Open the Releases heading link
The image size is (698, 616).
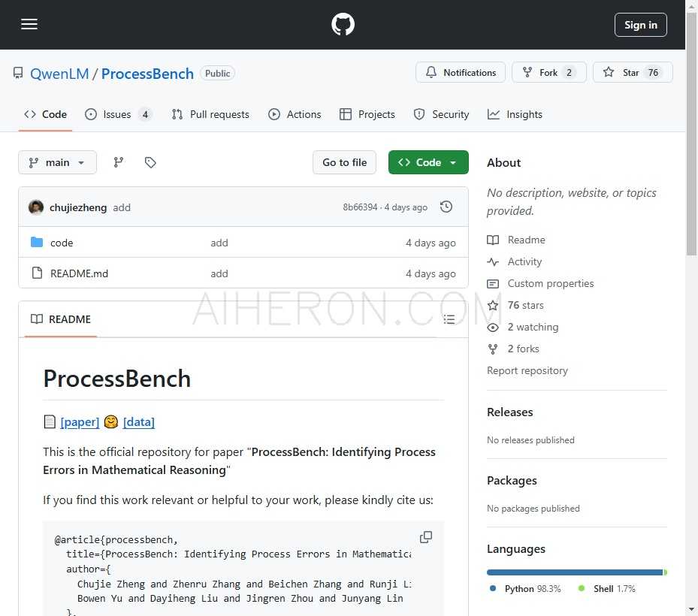(509, 412)
